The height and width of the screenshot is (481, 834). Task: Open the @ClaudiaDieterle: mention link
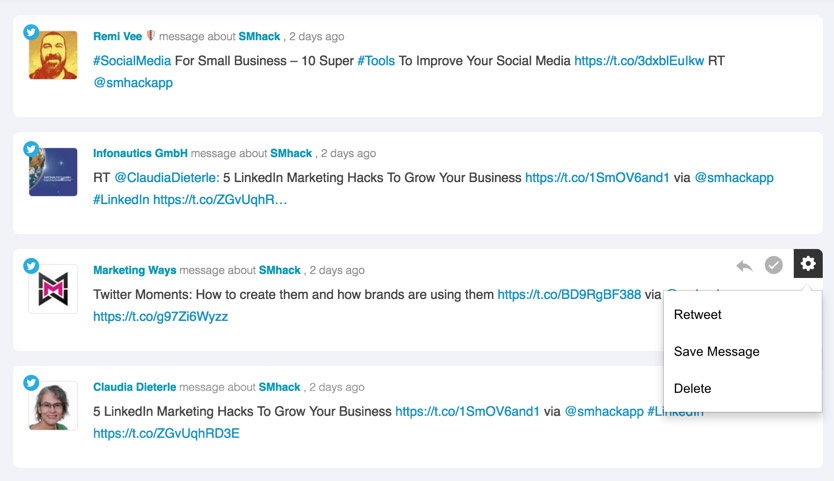point(167,178)
